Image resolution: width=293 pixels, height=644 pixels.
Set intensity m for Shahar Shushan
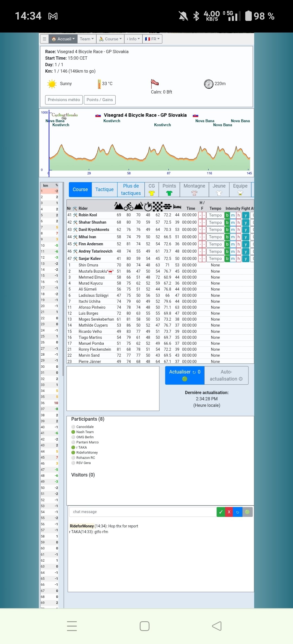click(233, 223)
